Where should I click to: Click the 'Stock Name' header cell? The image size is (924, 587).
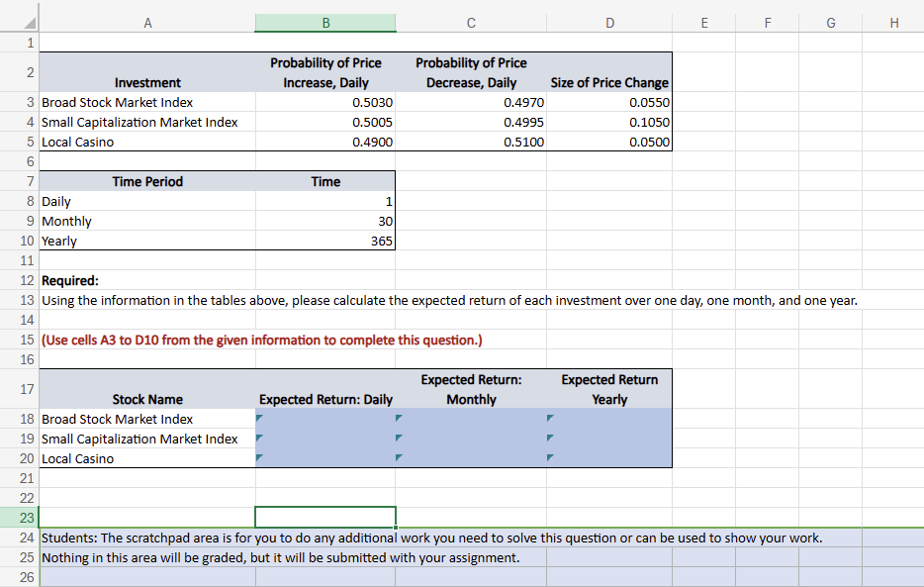click(147, 389)
